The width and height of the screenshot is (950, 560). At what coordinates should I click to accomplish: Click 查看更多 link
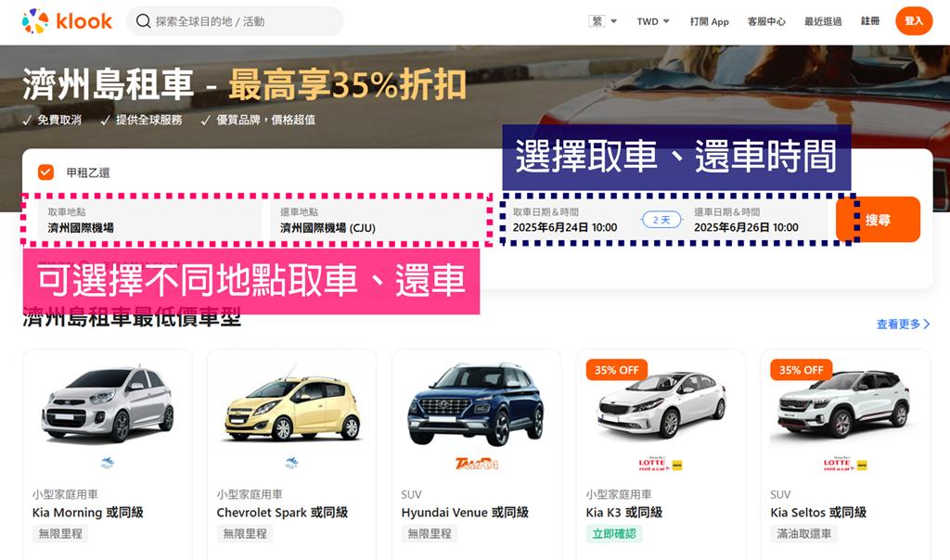(903, 324)
